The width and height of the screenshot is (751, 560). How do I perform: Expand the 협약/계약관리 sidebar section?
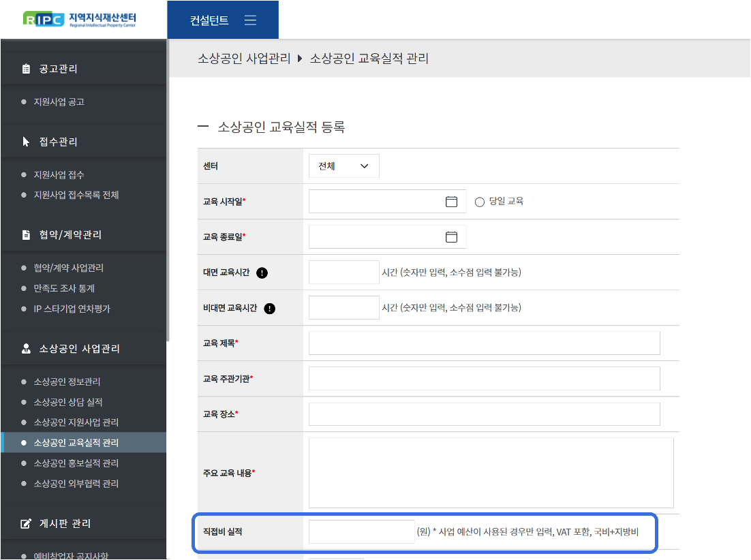coord(70,235)
